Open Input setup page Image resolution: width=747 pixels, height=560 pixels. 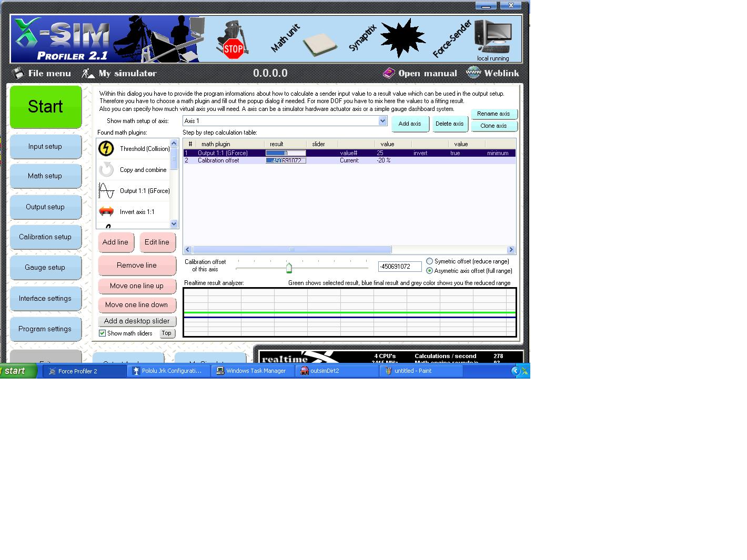click(x=45, y=147)
